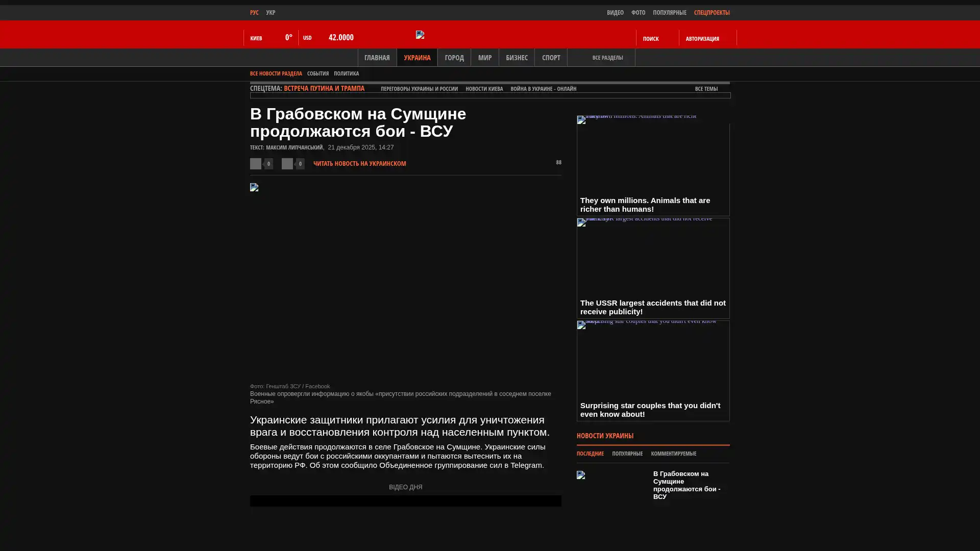Click the broken article photo icon

point(254,187)
